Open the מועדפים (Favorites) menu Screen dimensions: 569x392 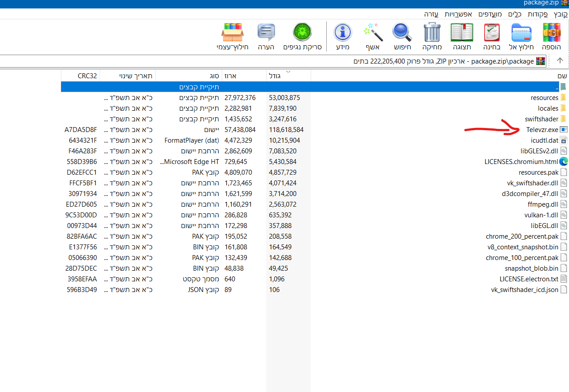point(490,14)
